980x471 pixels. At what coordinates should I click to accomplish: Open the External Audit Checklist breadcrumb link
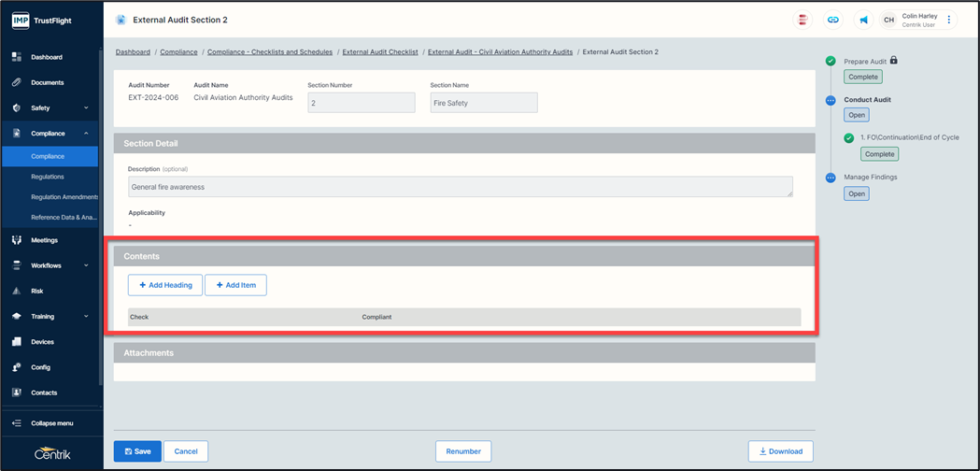point(381,52)
